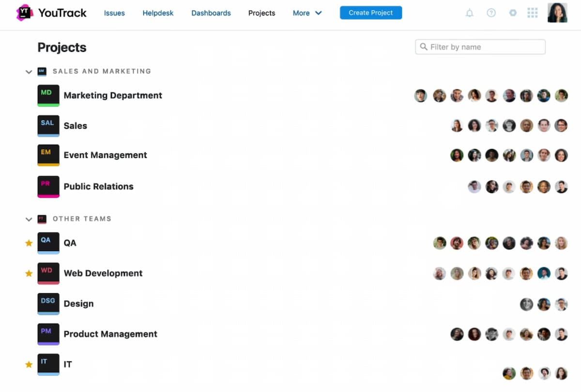Click the YouTrack logo icon

tap(25, 13)
